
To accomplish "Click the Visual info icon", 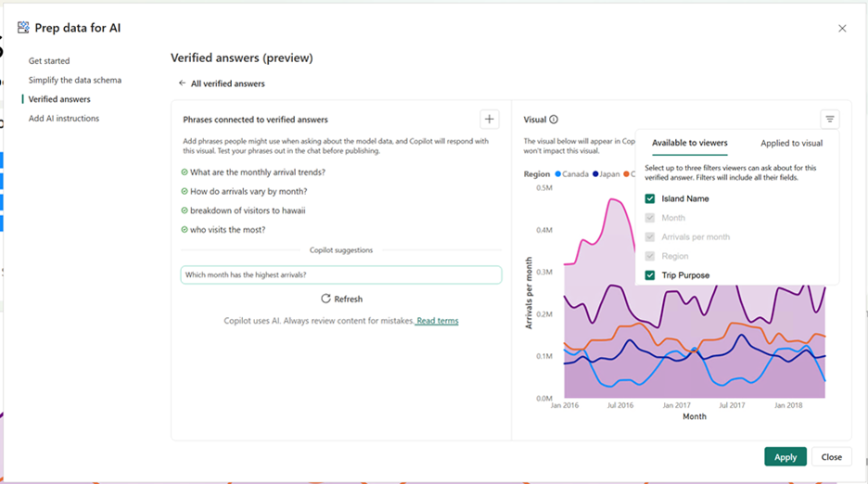I will 554,120.
